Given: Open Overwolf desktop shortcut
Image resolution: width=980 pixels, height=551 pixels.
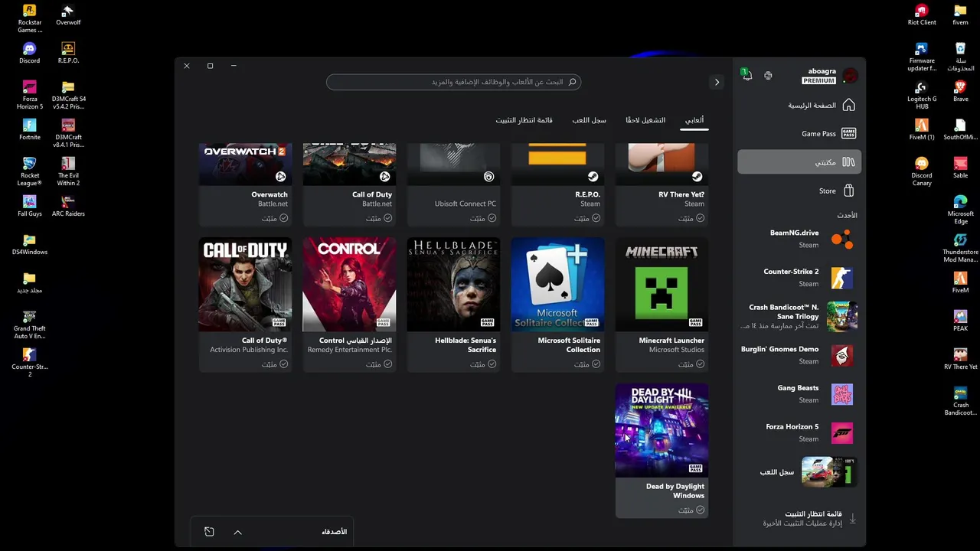Looking at the screenshot, I should point(68,15).
